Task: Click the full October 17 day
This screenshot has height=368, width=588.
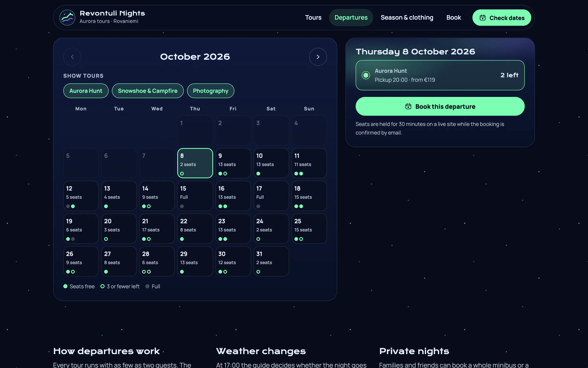Action: pyautogui.click(x=271, y=196)
